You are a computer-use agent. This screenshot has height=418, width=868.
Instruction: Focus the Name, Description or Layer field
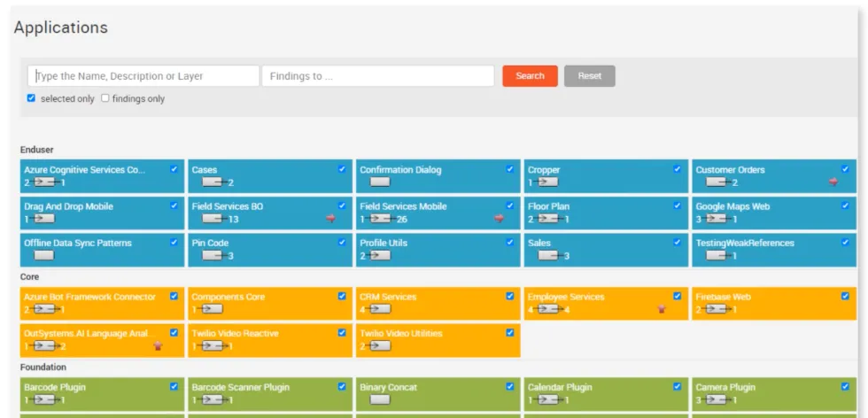[x=143, y=76]
